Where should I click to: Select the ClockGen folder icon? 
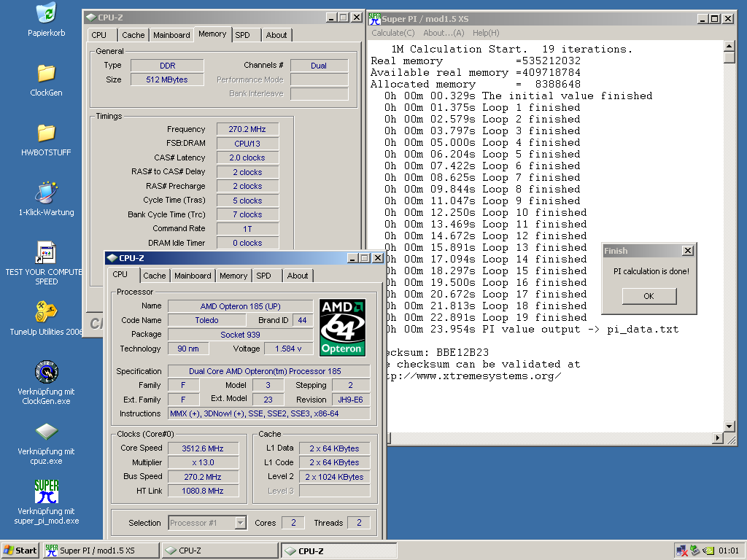[46, 73]
